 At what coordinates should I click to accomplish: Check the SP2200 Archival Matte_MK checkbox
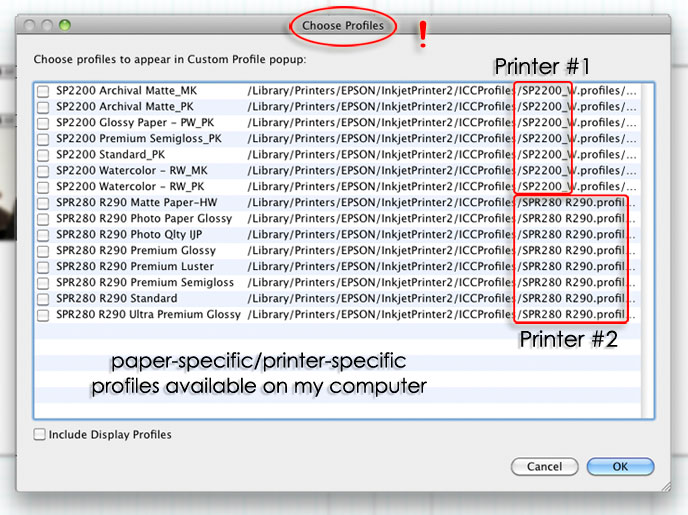coord(43,91)
